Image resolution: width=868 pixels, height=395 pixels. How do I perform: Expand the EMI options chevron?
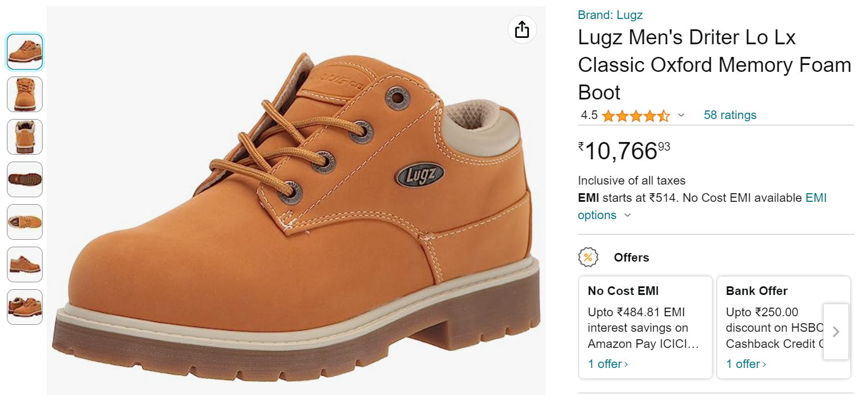[627, 215]
